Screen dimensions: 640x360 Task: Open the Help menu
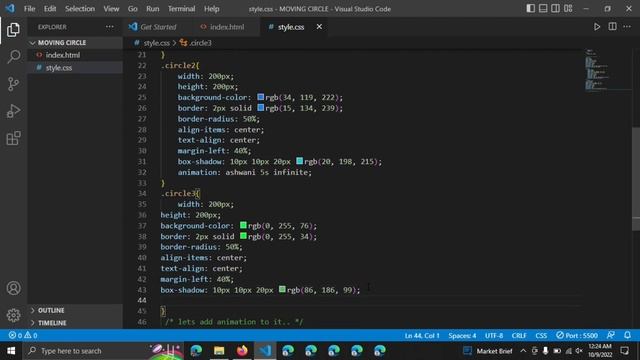click(211, 9)
